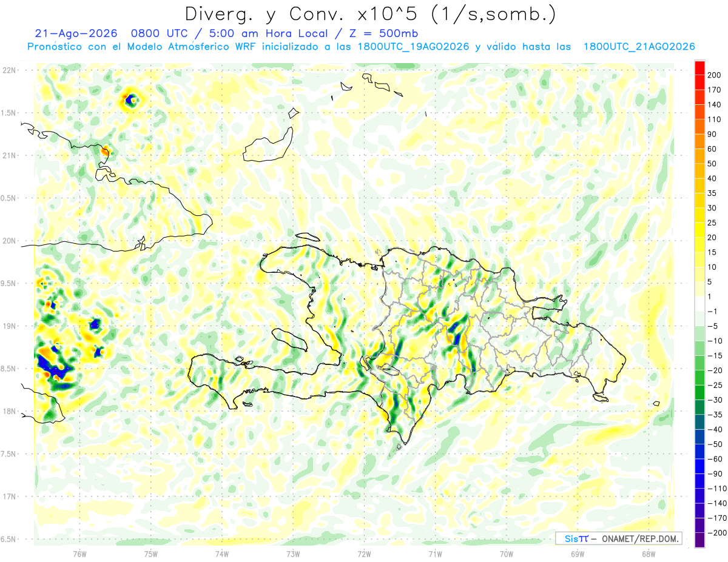The width and height of the screenshot is (728, 562).
Task: Click the 110 label on the color scale
Action: click(713, 119)
